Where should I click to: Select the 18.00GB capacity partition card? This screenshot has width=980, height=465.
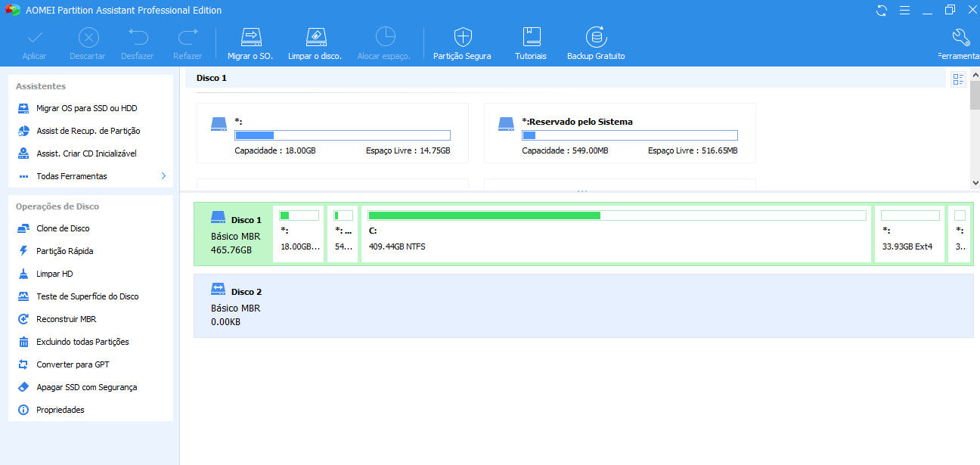coord(333,133)
